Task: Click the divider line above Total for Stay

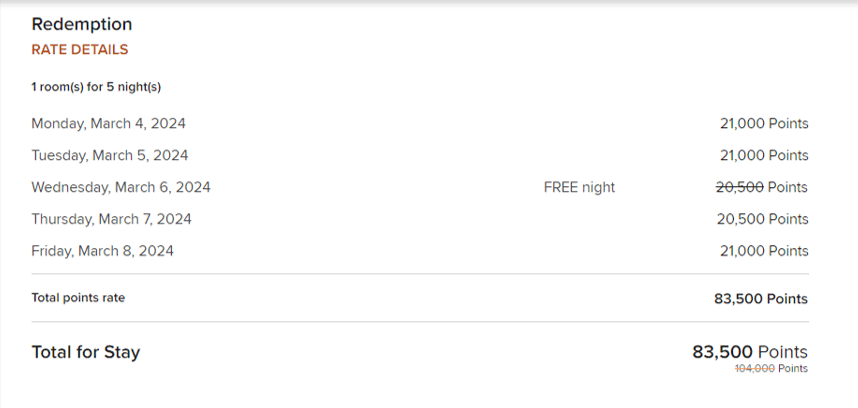Action: [420, 322]
